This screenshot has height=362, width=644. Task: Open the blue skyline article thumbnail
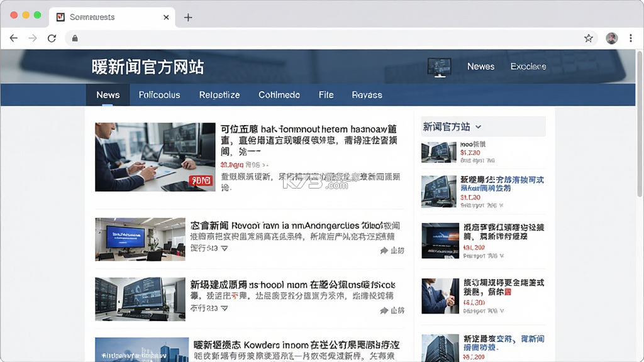[142, 349]
